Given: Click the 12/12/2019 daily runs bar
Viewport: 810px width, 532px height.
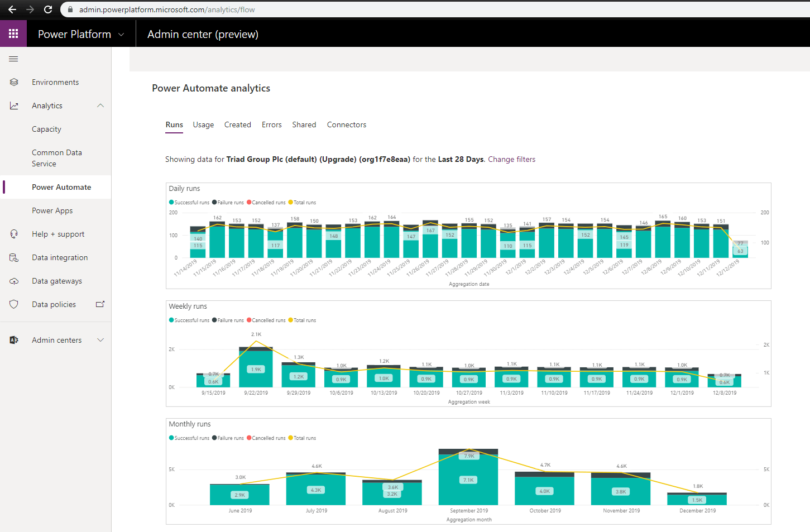Looking at the screenshot, I should tap(740, 249).
